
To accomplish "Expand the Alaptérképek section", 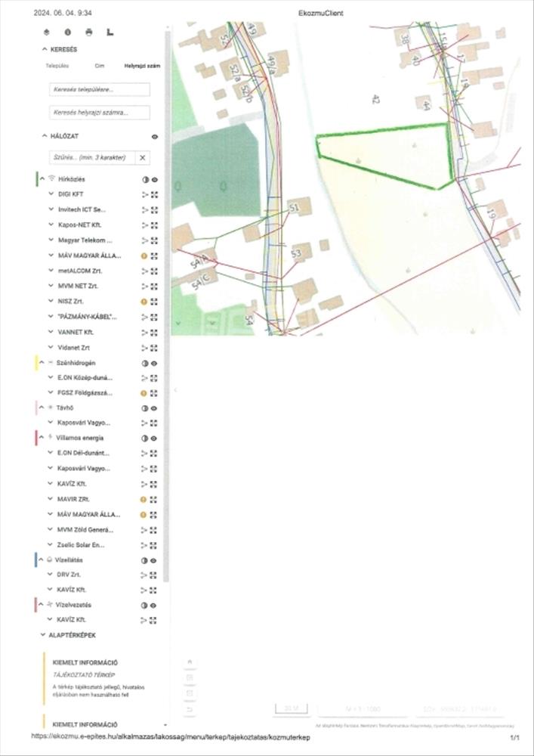I will tap(44, 635).
